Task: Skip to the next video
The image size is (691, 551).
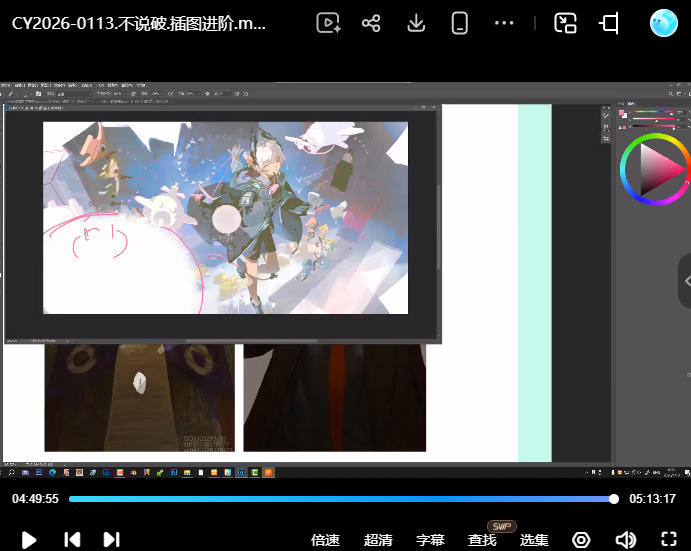Action: (111, 540)
